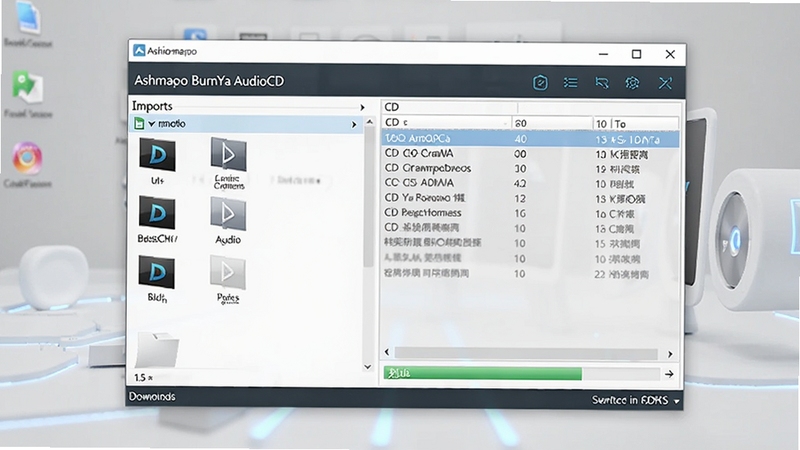Click the '10 To' column header
Screen dimensions: 800x450
pos(636,123)
